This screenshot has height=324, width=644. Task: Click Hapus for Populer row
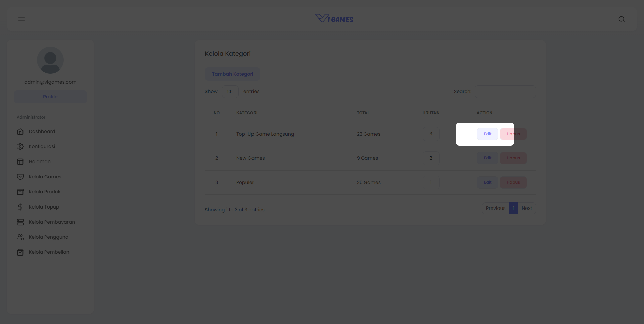point(513,182)
